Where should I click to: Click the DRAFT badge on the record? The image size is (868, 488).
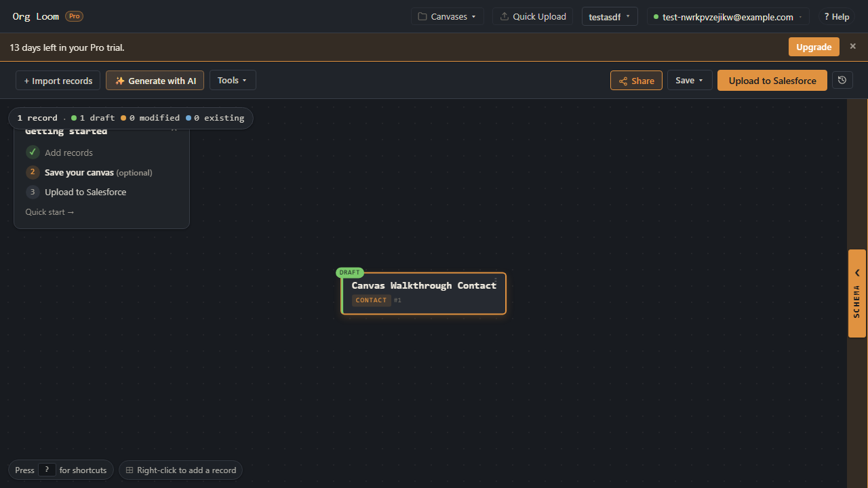350,272
